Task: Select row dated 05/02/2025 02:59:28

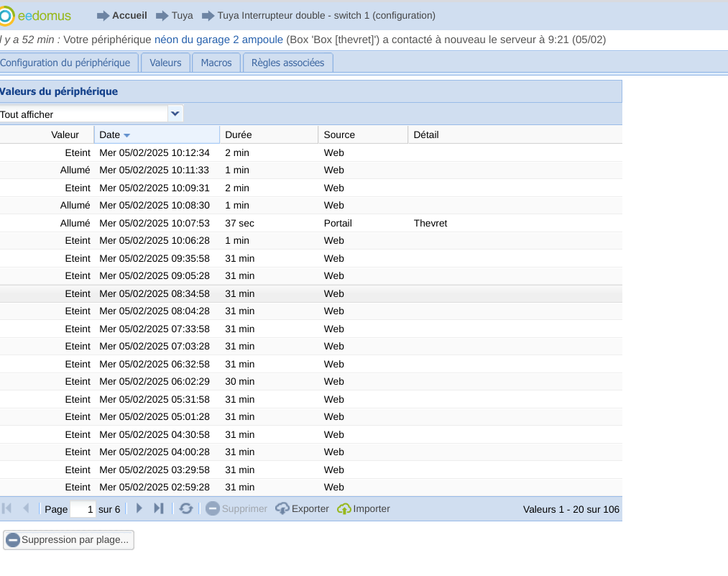Action: pos(311,488)
